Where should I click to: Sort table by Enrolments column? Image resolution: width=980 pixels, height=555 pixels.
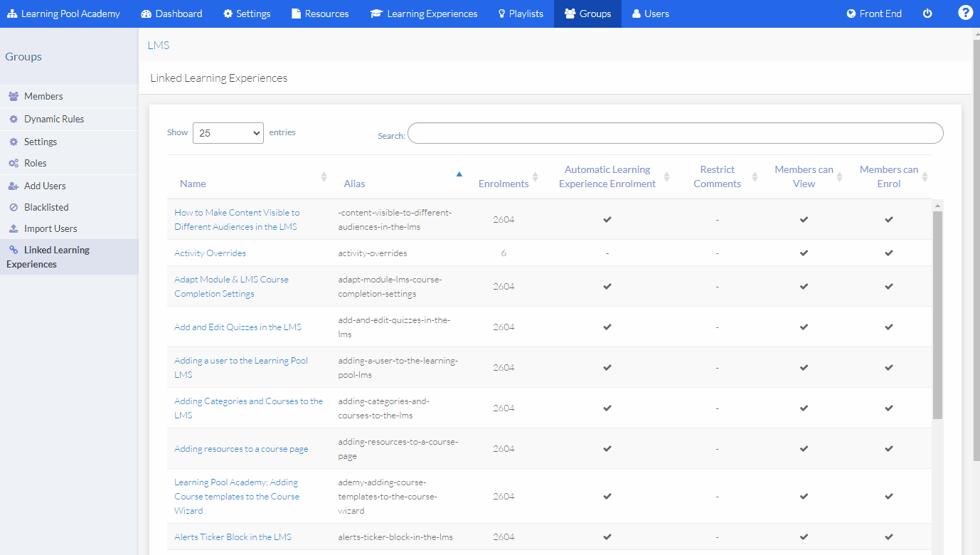click(x=504, y=183)
